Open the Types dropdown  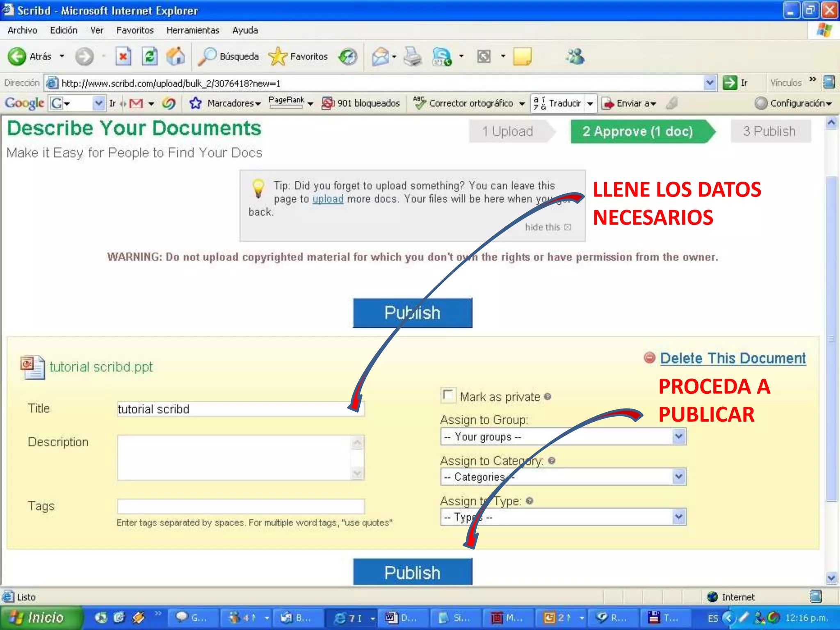(x=563, y=517)
